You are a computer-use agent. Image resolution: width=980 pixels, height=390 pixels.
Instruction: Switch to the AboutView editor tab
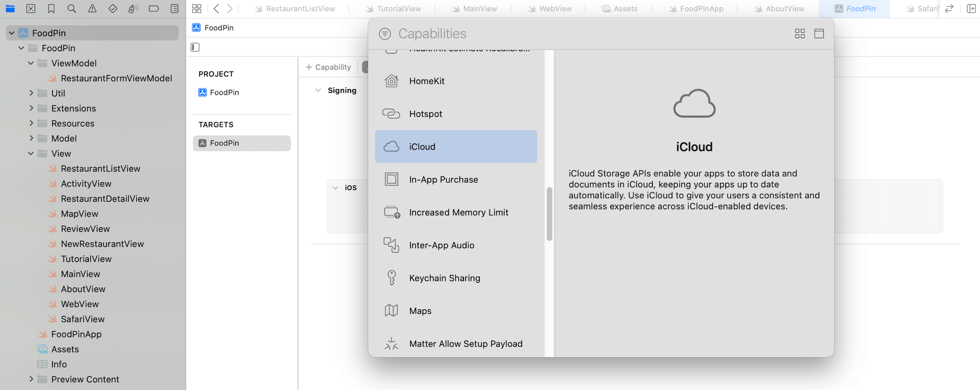(x=779, y=9)
